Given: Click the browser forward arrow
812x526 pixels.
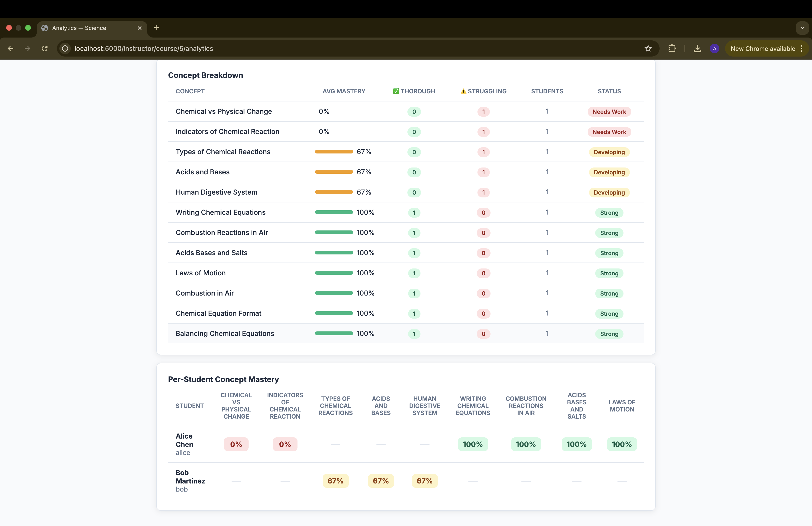Looking at the screenshot, I should tap(27, 48).
